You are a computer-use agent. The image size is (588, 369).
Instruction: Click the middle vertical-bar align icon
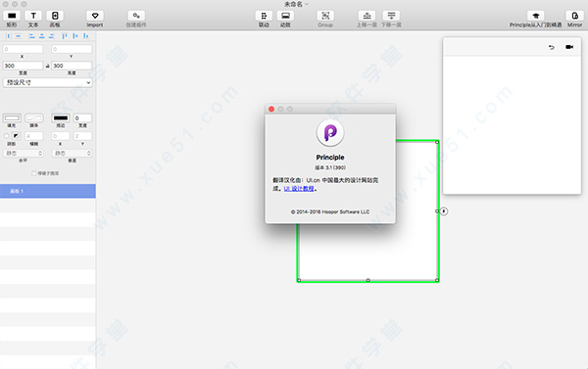click(75, 36)
